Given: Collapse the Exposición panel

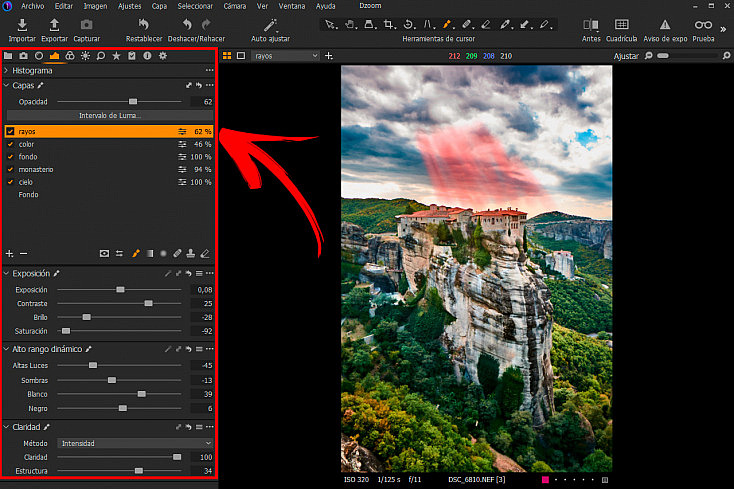Looking at the screenshot, I should click(x=6, y=273).
